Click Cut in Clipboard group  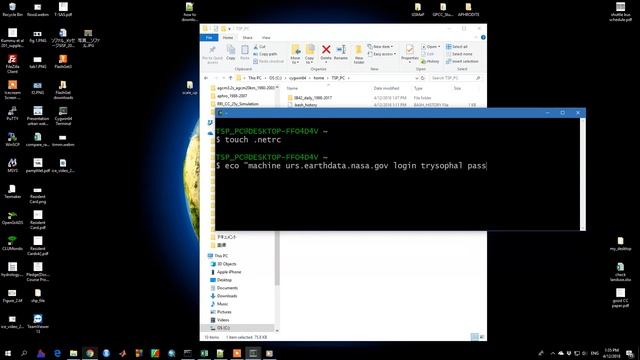point(259,47)
